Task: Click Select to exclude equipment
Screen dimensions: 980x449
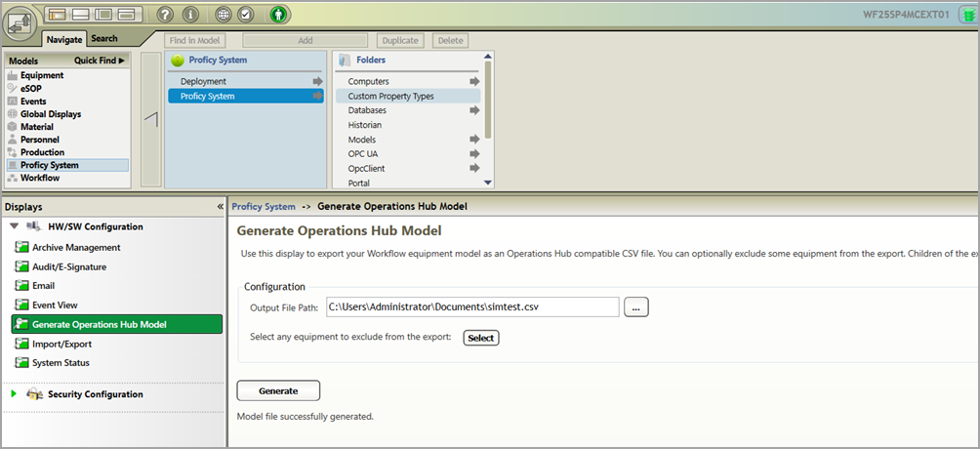Action: pos(480,338)
